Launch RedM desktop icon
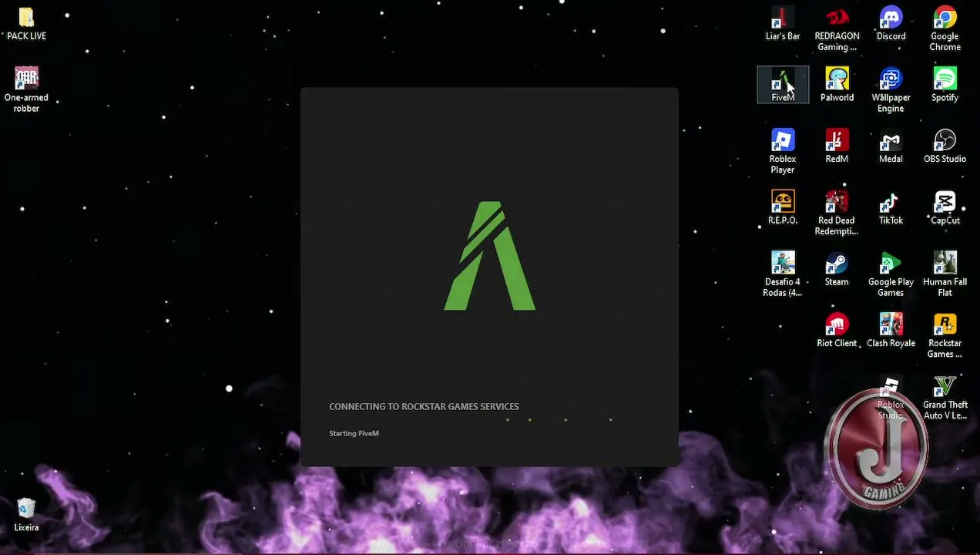This screenshot has width=980, height=555. [x=837, y=146]
